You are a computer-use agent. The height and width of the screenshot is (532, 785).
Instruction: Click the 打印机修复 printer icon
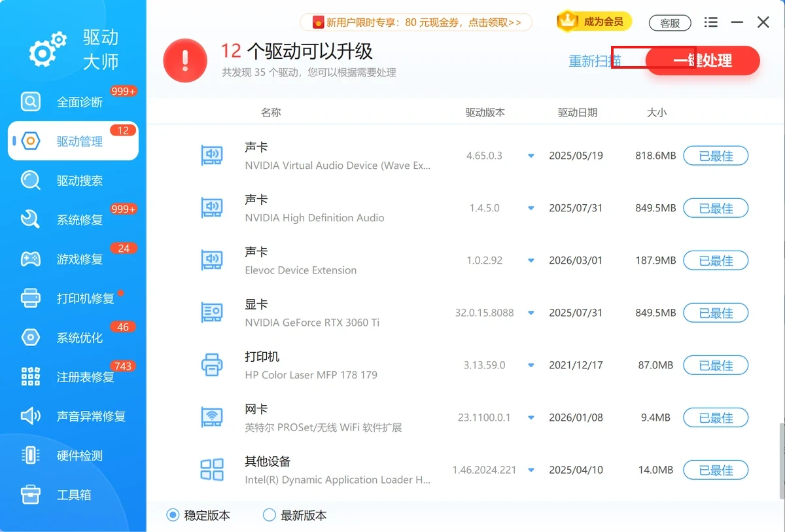click(x=30, y=298)
